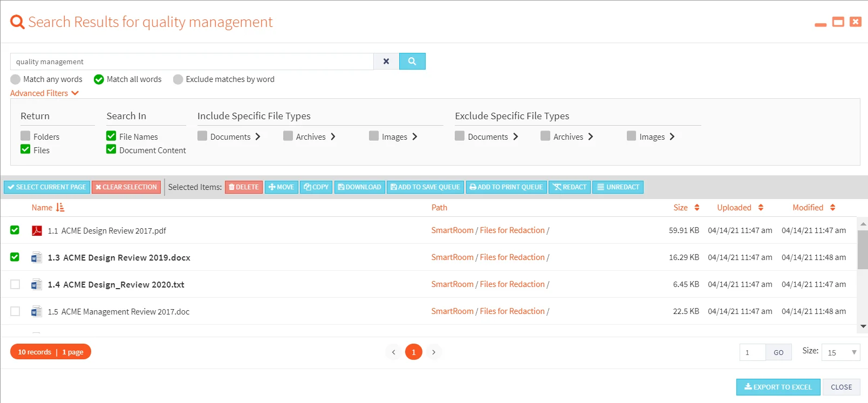The width and height of the screenshot is (868, 403).
Task: Select the Match any words option
Action: (15, 79)
